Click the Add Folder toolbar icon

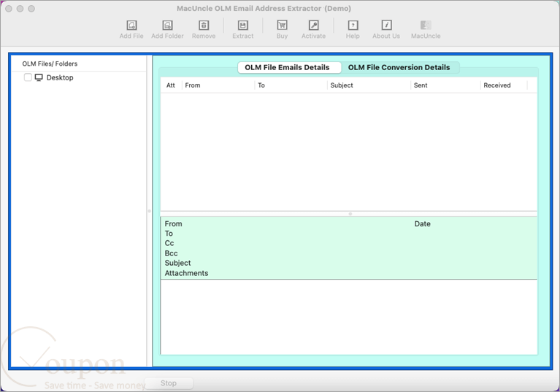167,26
